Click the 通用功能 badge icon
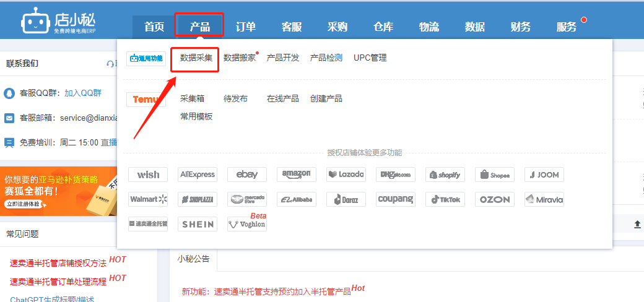644x302 pixels. 146,59
